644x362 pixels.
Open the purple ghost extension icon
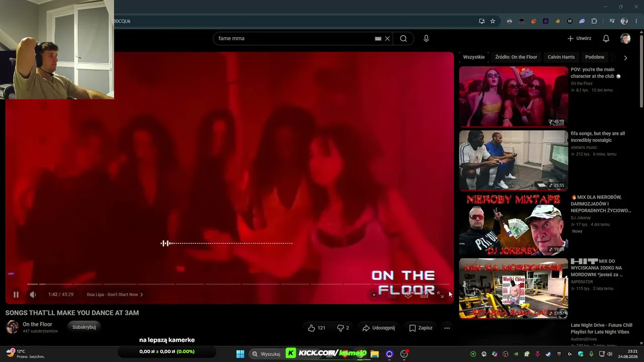582,21
